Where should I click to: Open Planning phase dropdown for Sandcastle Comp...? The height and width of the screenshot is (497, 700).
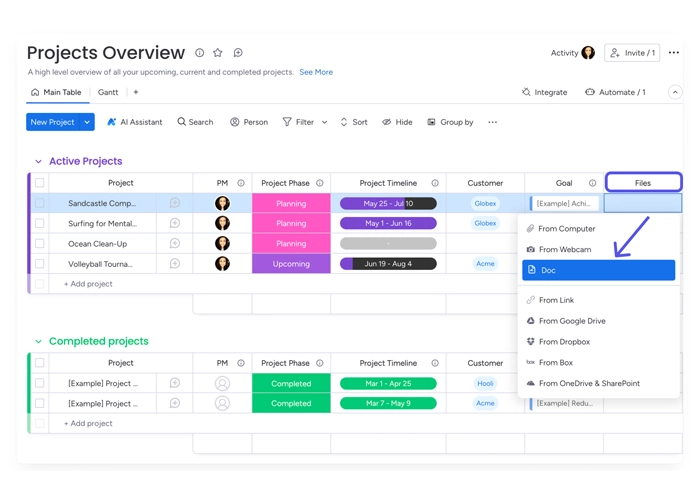point(291,203)
